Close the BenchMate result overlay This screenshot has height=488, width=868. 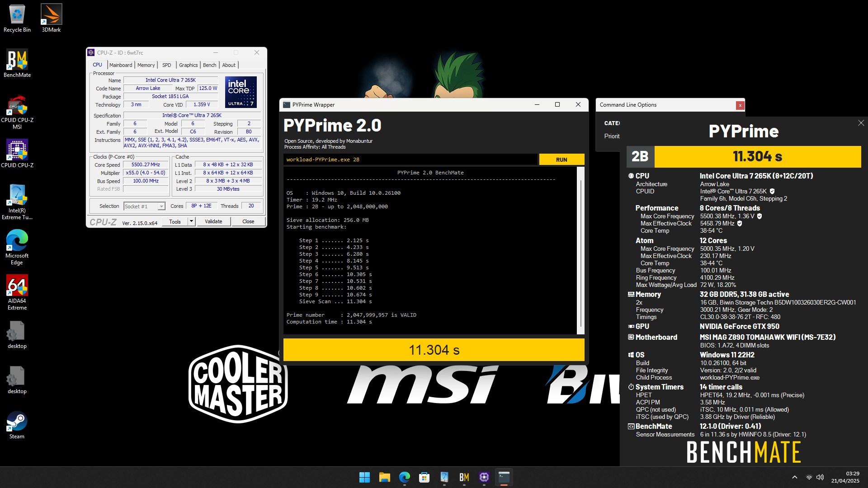861,123
